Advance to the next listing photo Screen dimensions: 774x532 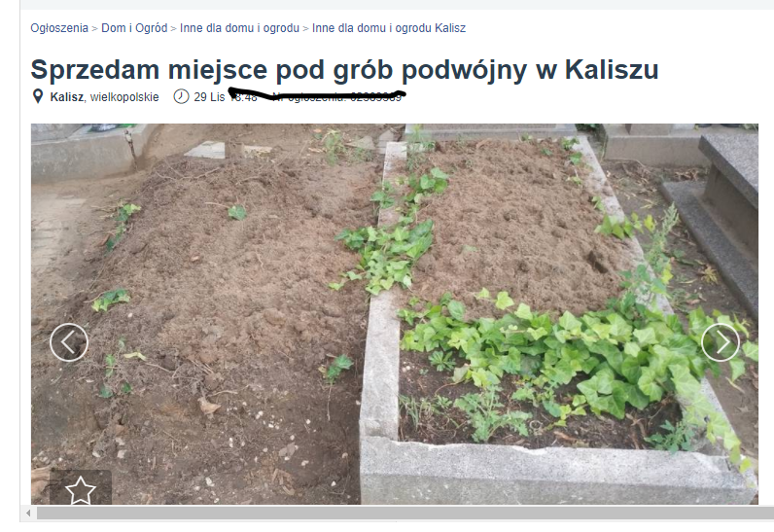point(721,342)
